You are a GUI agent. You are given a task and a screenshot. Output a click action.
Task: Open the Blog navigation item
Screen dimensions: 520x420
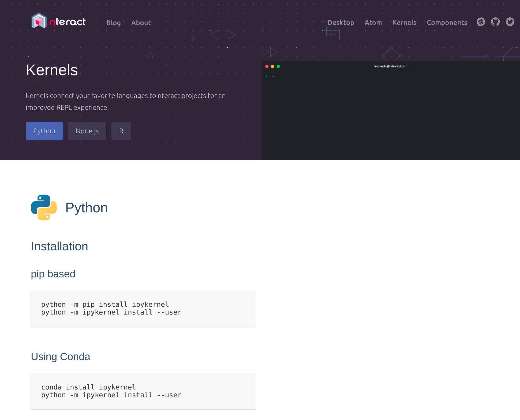click(113, 23)
